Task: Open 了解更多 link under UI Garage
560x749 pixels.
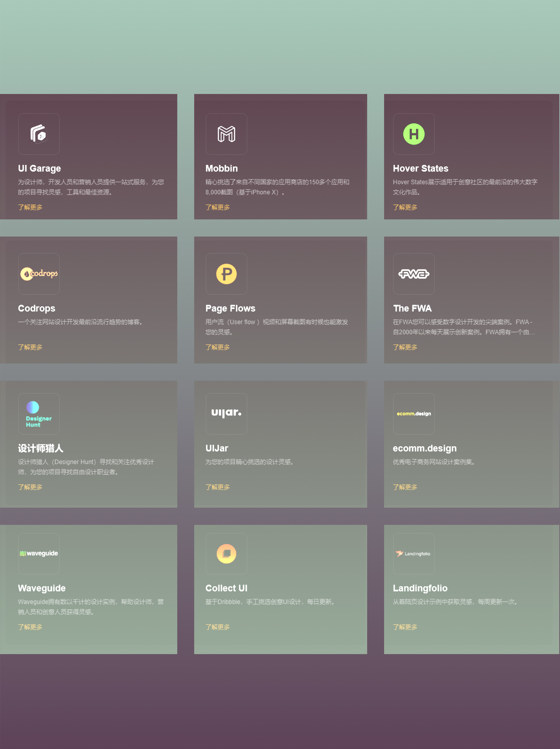Action: 30,207
